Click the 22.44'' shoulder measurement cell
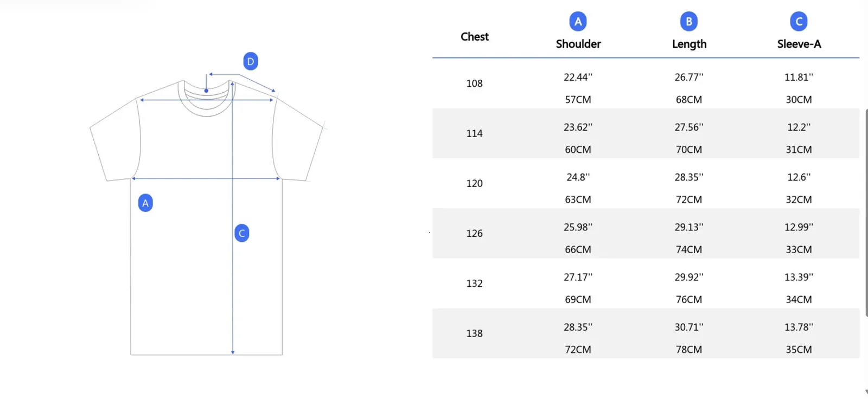This screenshot has height=399, width=868. (x=578, y=78)
